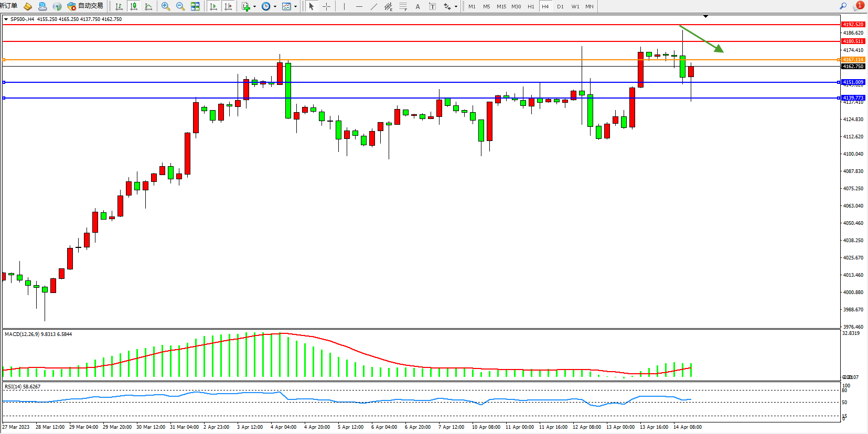Select the Fibonacci retracement tool
This screenshot has width=868, height=434.
pyautogui.click(x=403, y=6)
